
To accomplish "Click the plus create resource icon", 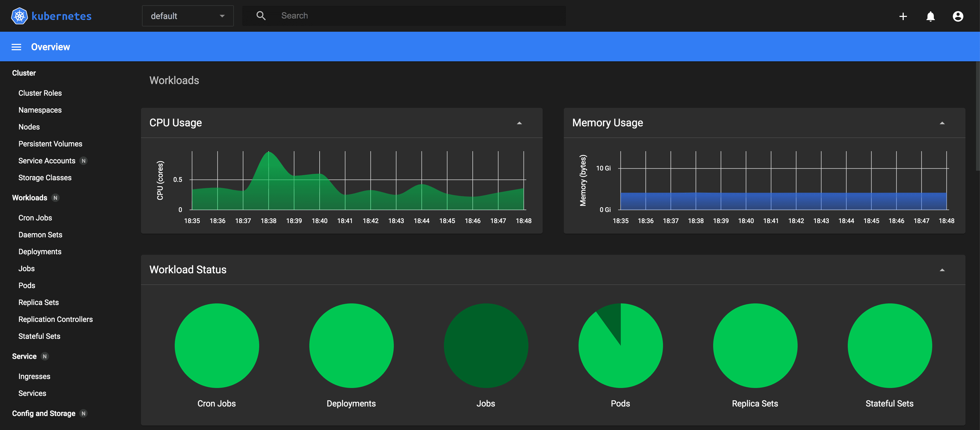I will coord(903,16).
